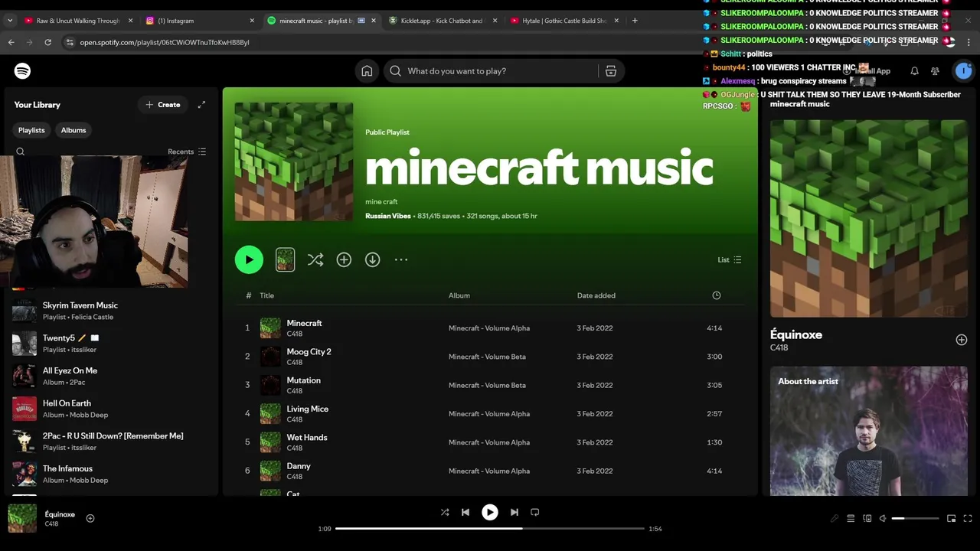The image size is (980, 551).
Task: Download the minecraft music playlist
Action: (372, 260)
